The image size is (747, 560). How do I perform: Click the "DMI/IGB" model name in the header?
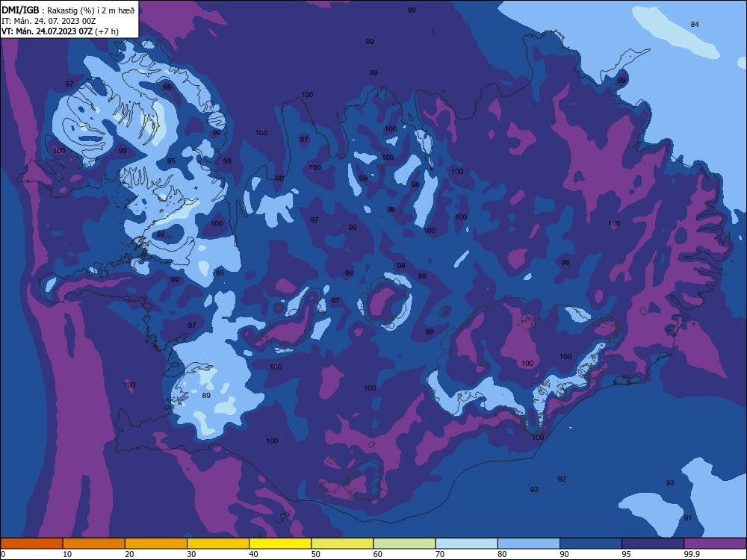[x=20, y=10]
